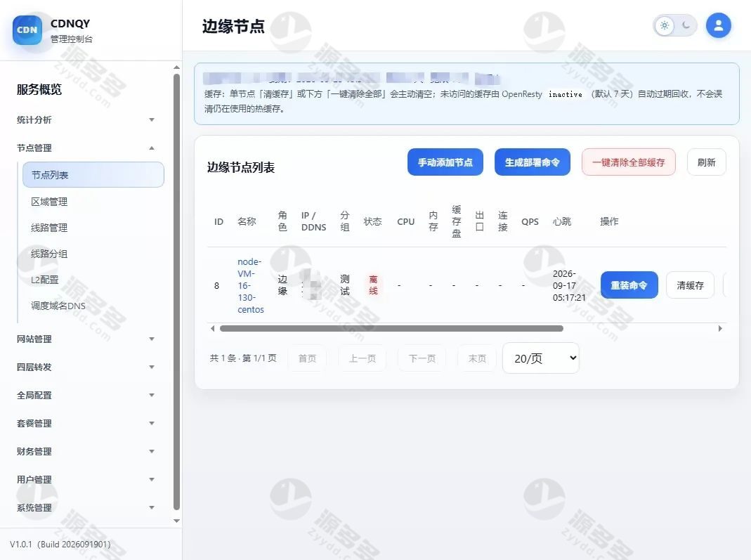Open the 20/页 page size dropdown
Image resolution: width=751 pixels, height=560 pixels.
point(541,358)
